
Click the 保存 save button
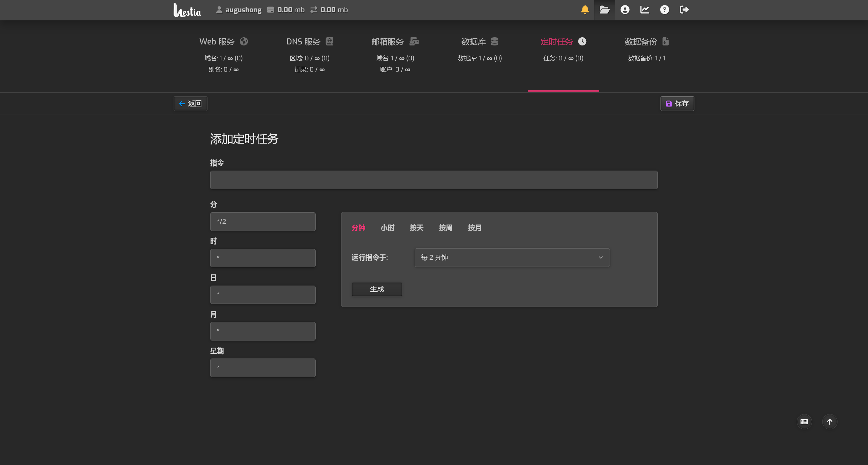pos(677,103)
